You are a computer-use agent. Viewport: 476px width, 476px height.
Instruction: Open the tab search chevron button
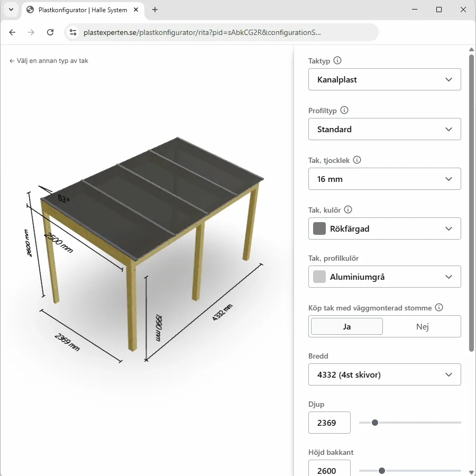pyautogui.click(x=11, y=10)
